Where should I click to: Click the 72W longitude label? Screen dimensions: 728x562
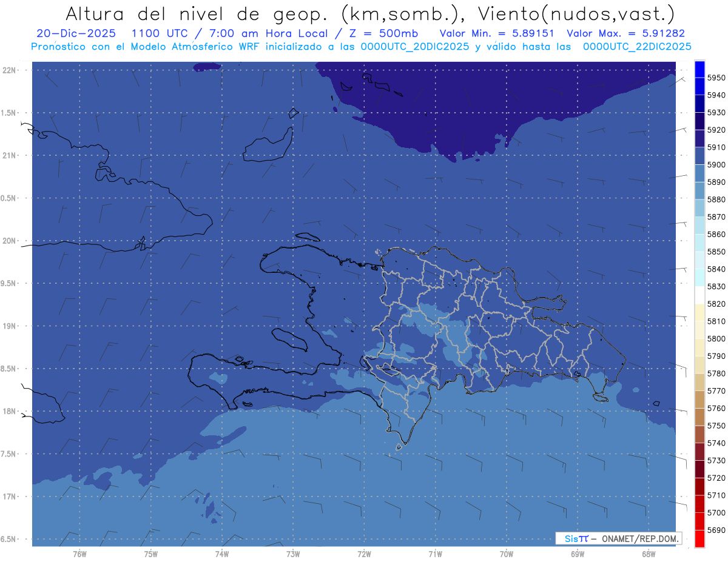365,554
